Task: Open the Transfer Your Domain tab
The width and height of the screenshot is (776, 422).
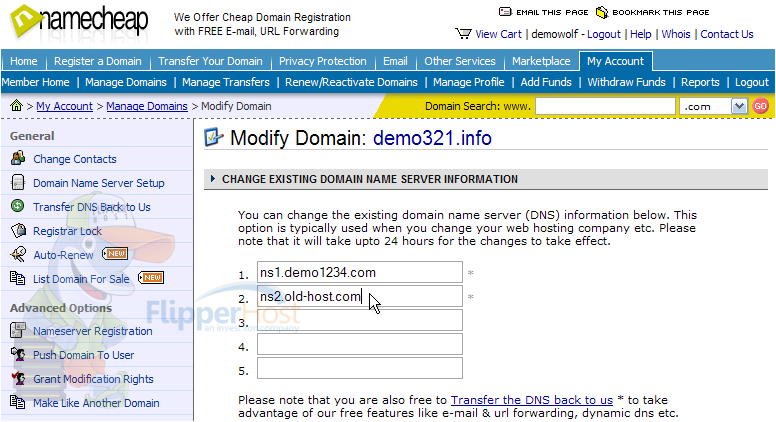Action: tap(210, 61)
